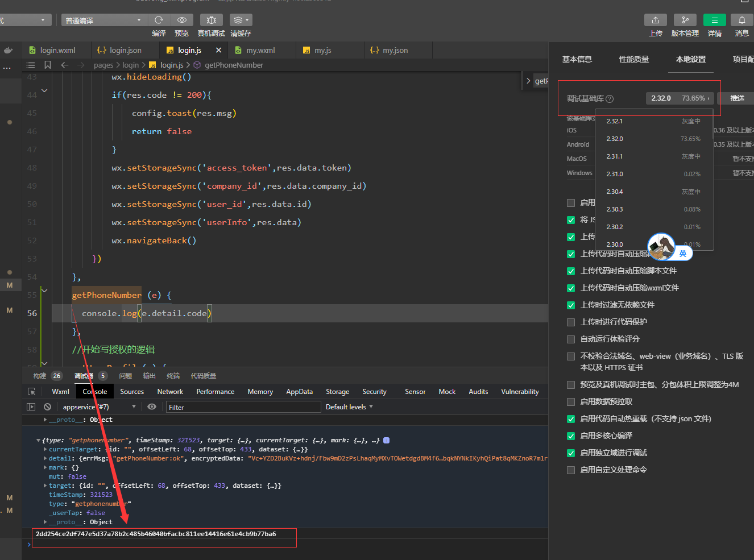Image resolution: width=754 pixels, height=560 pixels.
Task: Close the login.js editor tab
Action: [218, 50]
